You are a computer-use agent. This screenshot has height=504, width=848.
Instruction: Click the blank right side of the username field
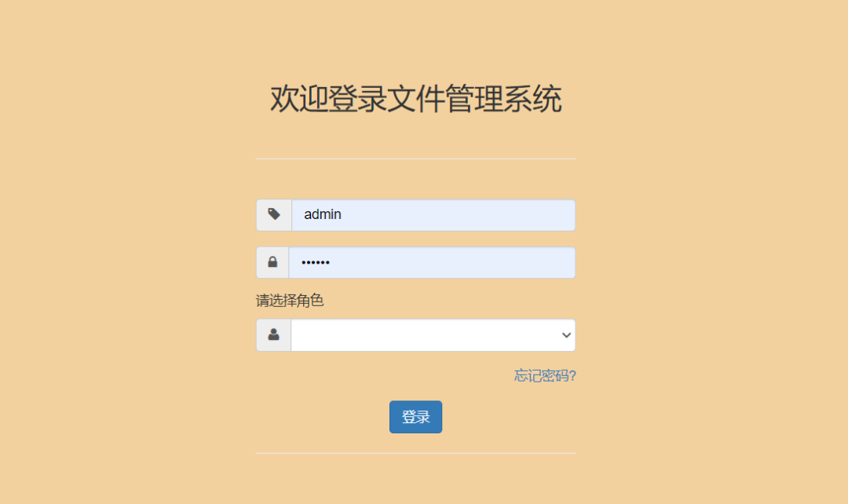487,215
